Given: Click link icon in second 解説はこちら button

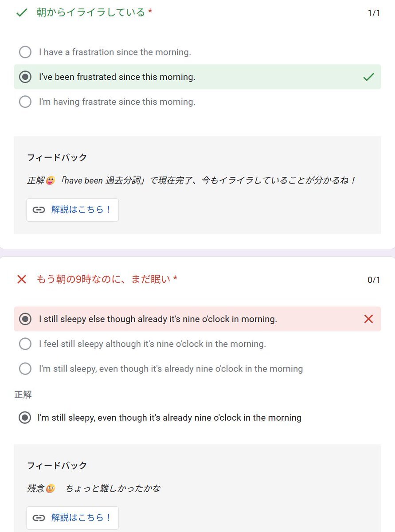Looking at the screenshot, I should click(x=39, y=518).
